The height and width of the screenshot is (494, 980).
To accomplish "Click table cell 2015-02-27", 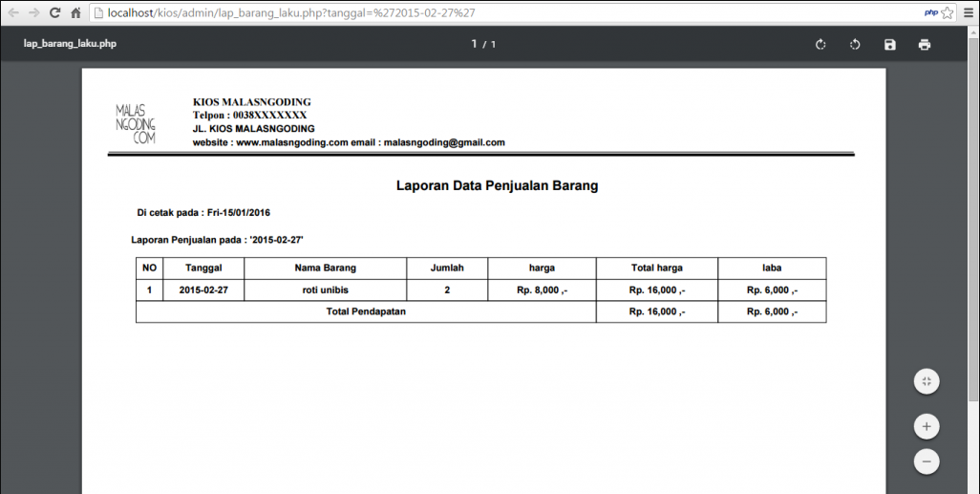I will click(203, 290).
